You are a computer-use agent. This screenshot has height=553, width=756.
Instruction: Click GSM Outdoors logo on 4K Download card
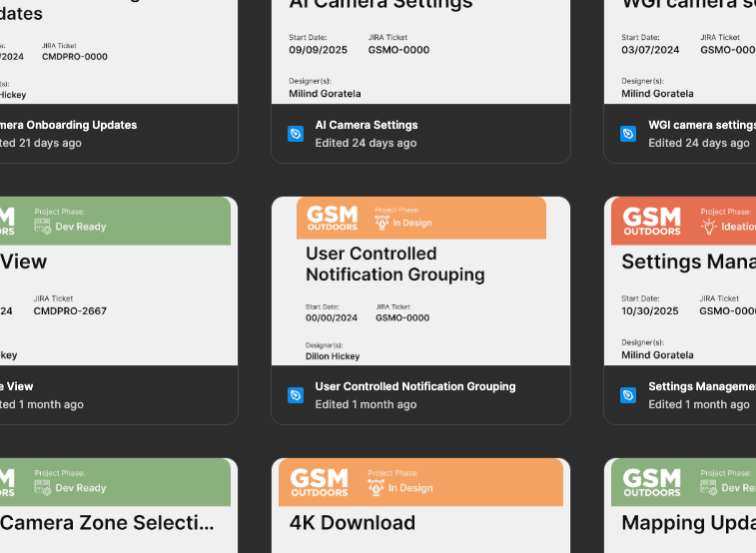click(x=320, y=482)
